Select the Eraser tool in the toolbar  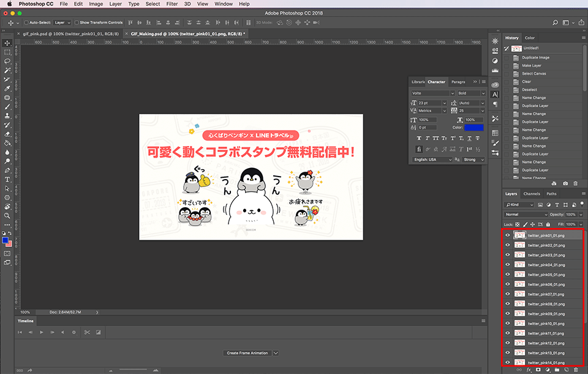pos(7,134)
